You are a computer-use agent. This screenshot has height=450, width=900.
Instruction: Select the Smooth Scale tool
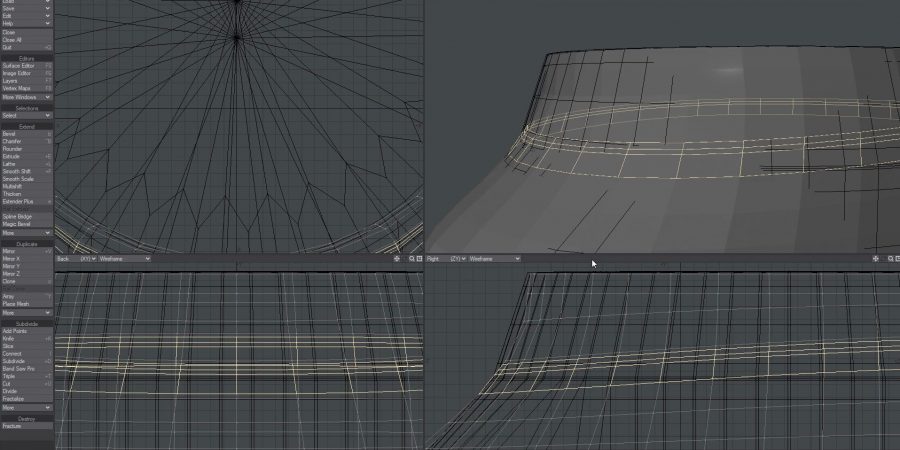tap(26, 179)
